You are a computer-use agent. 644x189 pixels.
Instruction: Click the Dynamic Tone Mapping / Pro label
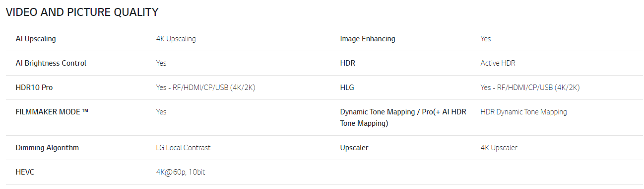point(403,117)
